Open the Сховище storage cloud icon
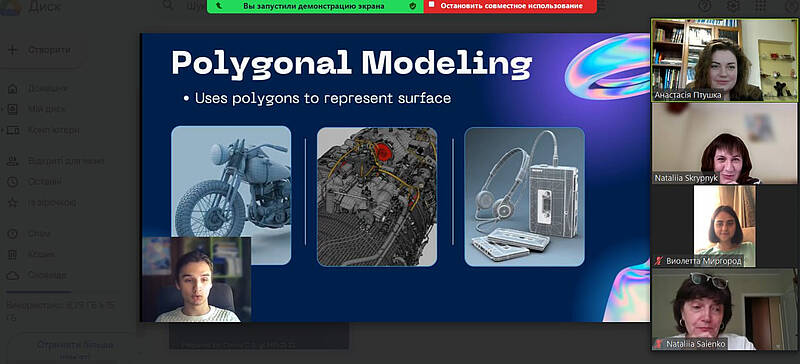This screenshot has width=800, height=364. (x=13, y=275)
